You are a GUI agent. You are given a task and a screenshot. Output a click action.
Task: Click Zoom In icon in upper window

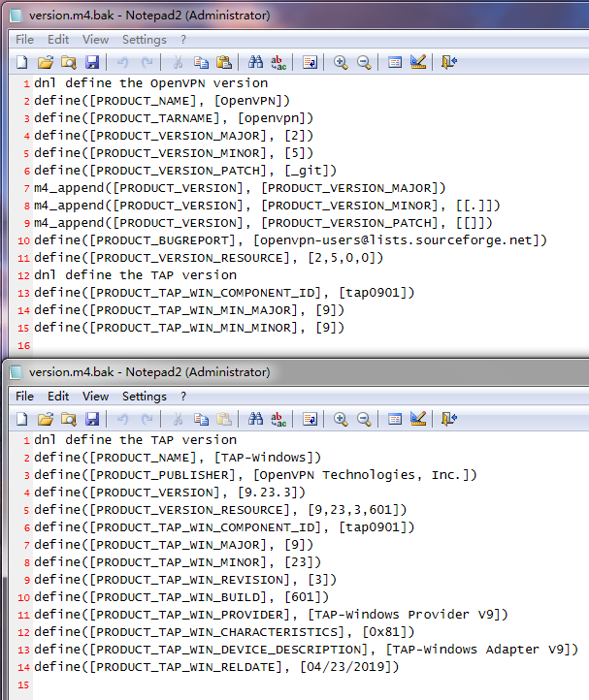(341, 62)
